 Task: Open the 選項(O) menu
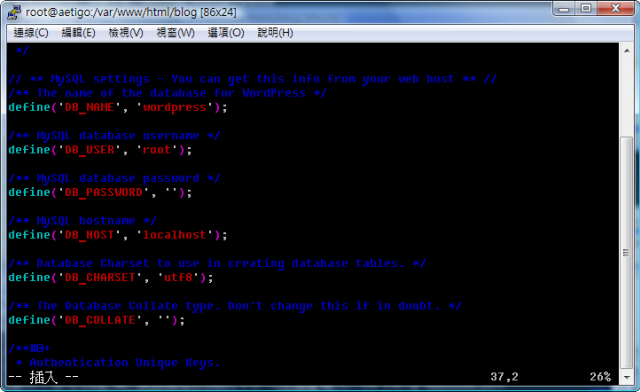[x=226, y=33]
